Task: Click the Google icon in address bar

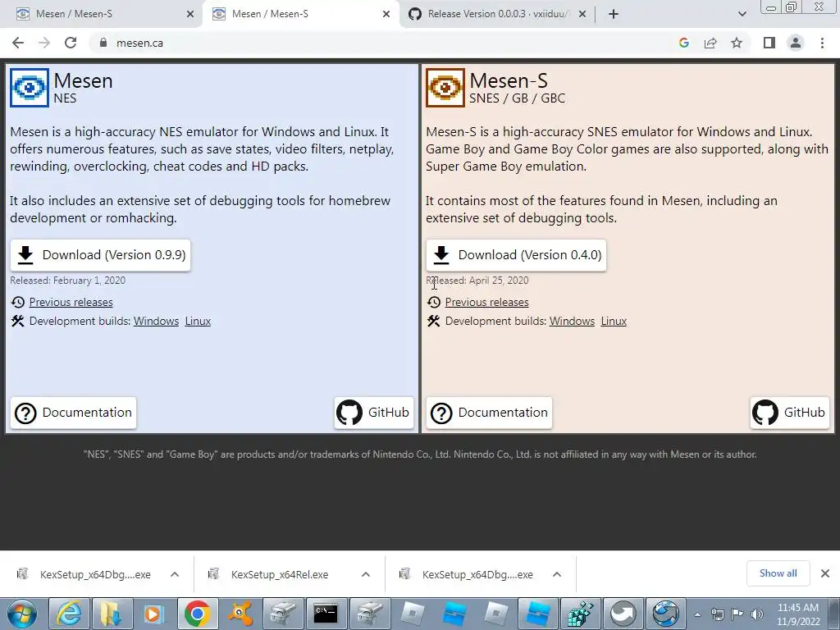Action: pyautogui.click(x=683, y=43)
